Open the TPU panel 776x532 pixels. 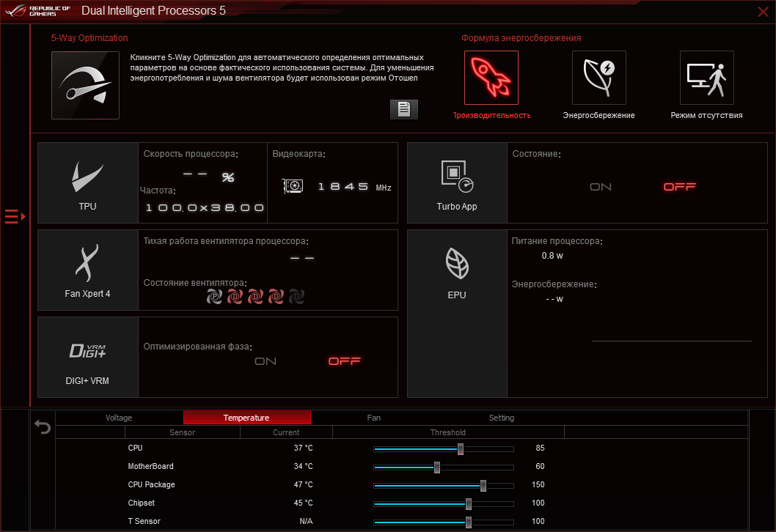point(87,183)
